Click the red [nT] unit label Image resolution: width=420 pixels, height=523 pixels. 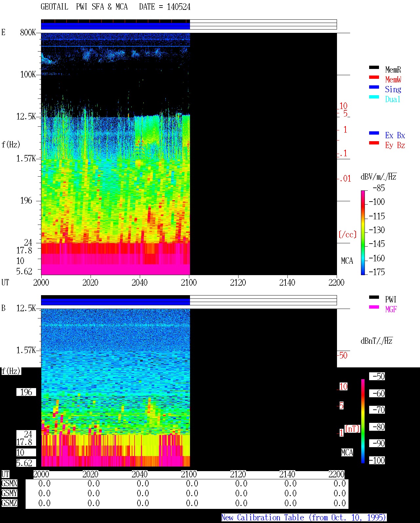352,429
